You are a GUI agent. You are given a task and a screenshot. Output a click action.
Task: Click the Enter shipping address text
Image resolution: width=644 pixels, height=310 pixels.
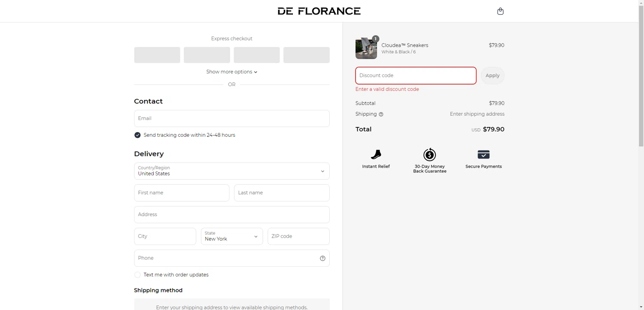(x=477, y=114)
